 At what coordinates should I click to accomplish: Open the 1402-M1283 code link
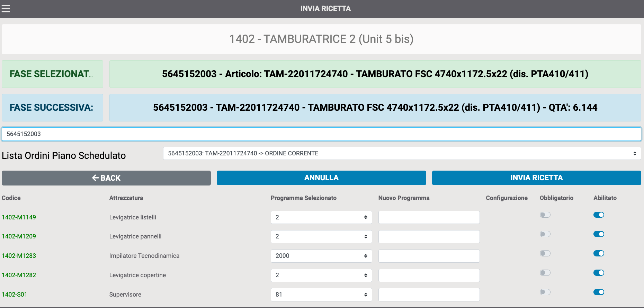point(19,256)
